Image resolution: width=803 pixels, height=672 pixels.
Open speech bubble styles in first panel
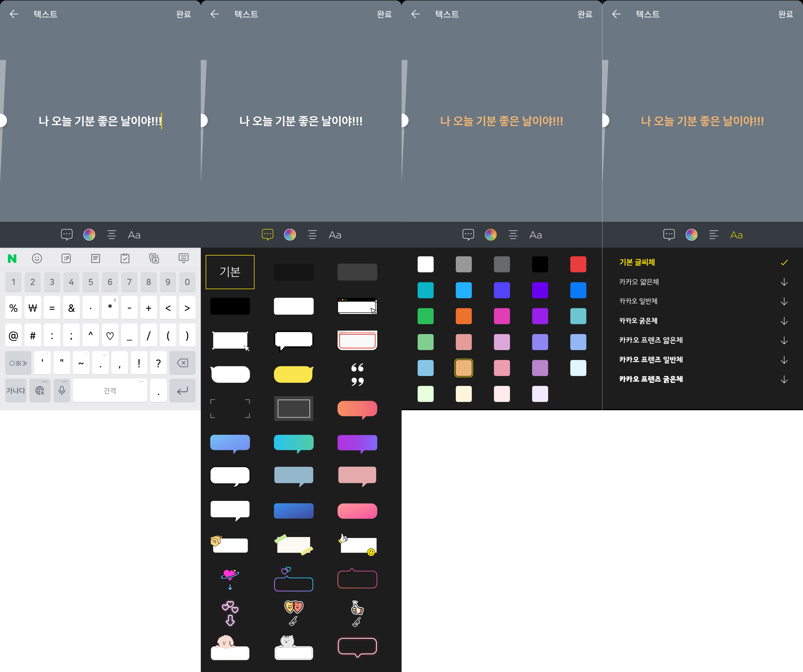tap(67, 234)
